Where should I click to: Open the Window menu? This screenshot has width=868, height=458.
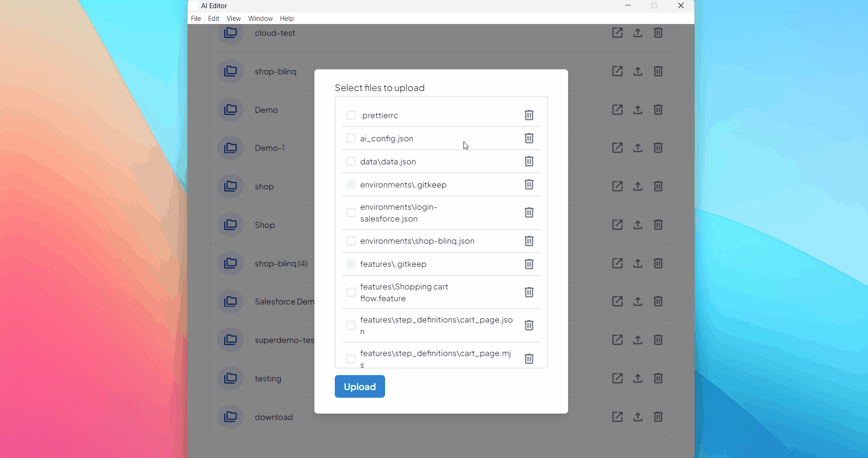coord(260,19)
